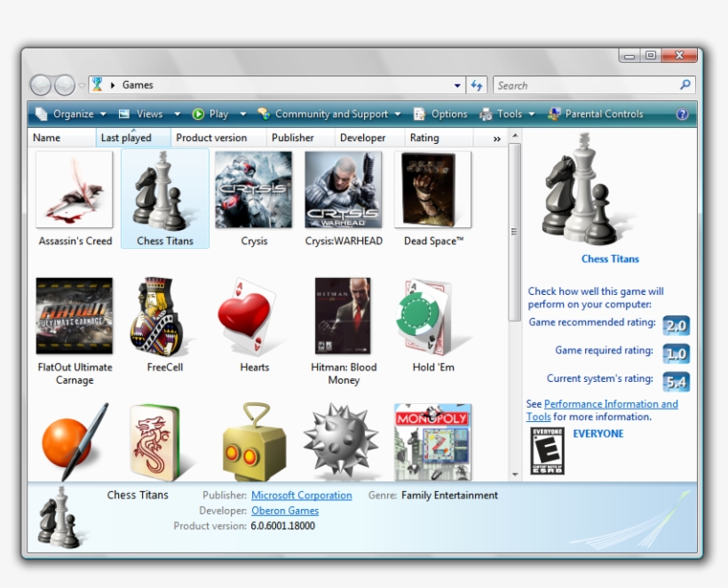Show more column headers with chevron
The image size is (728, 588).
(497, 139)
